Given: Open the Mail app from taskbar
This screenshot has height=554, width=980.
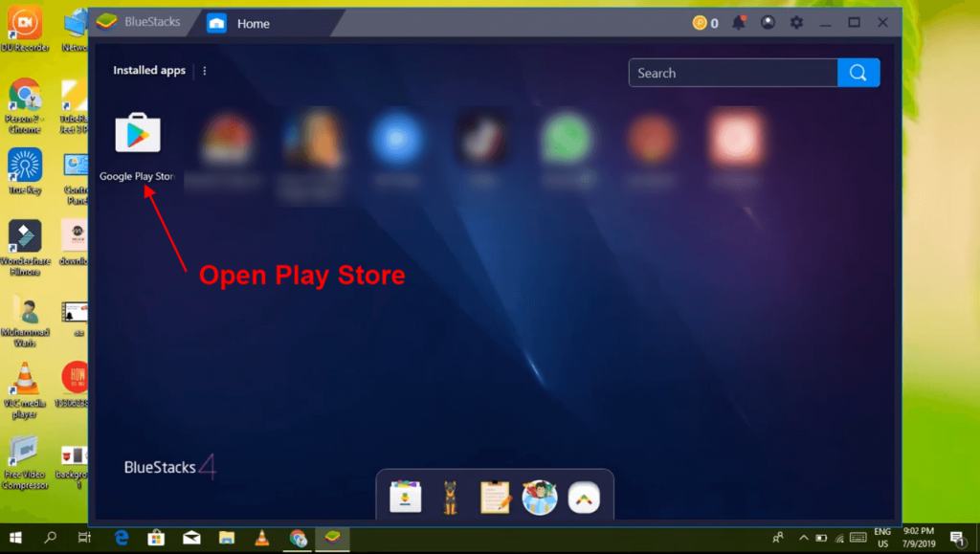Looking at the screenshot, I should tap(191, 538).
